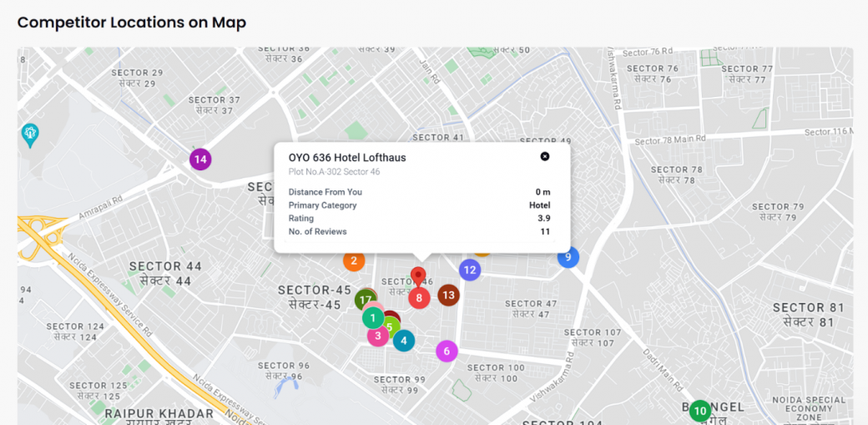Close the OYO 636 Hotel Lofthaus popup
This screenshot has width=868, height=425.
tap(545, 157)
